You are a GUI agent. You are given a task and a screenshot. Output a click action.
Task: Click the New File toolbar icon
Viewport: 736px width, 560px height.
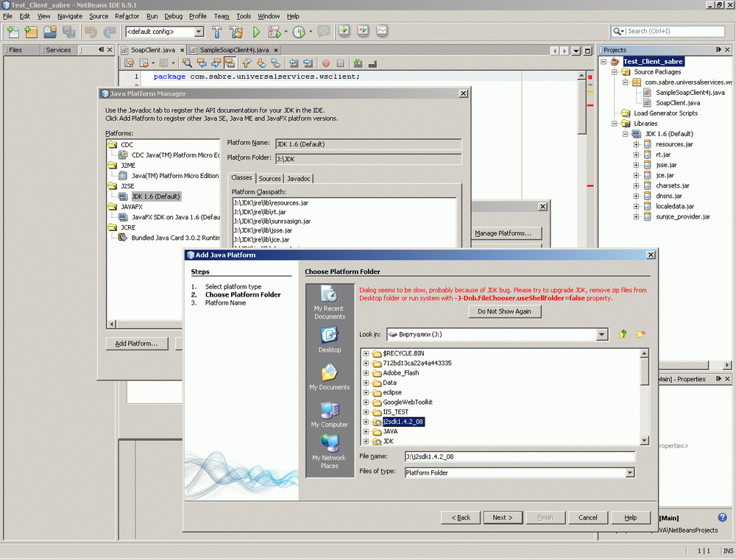(x=13, y=32)
